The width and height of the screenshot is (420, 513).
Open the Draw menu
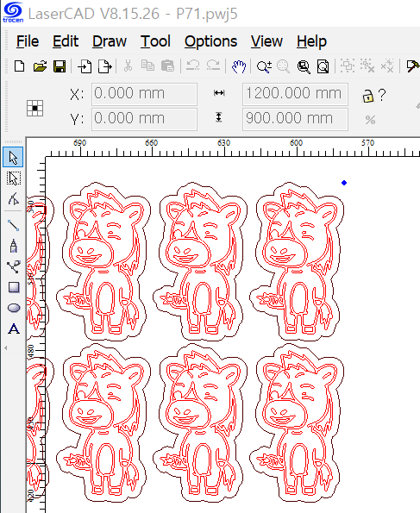110,41
